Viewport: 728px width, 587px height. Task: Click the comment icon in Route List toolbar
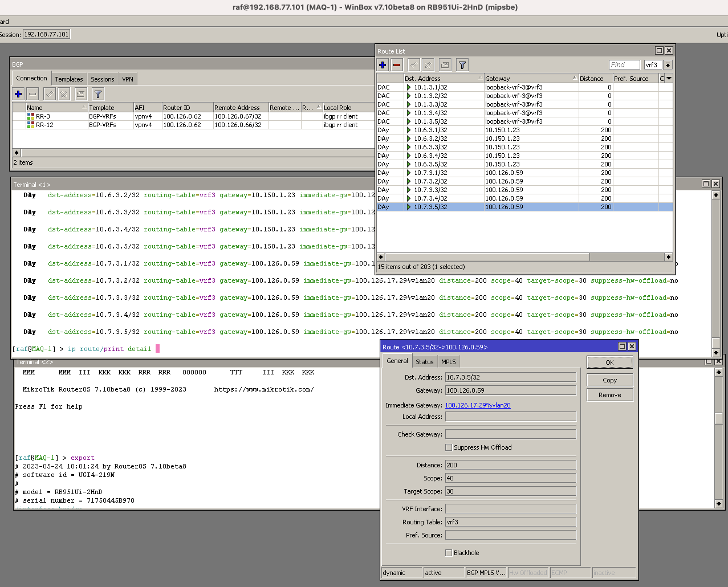[445, 65]
